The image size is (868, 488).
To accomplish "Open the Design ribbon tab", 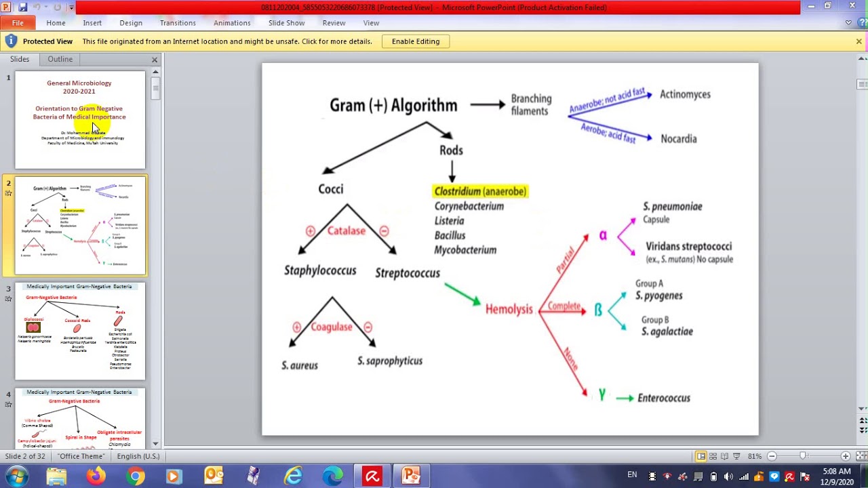I will pyautogui.click(x=131, y=23).
